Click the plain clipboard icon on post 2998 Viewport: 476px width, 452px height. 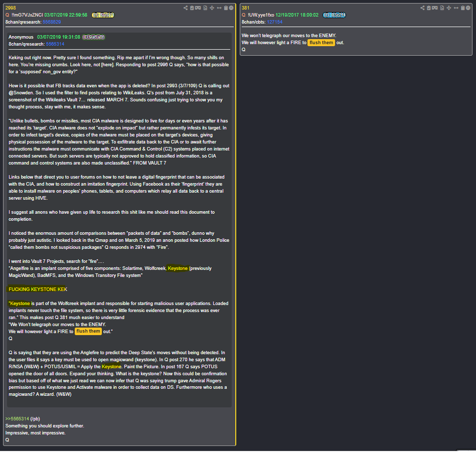[x=226, y=8]
